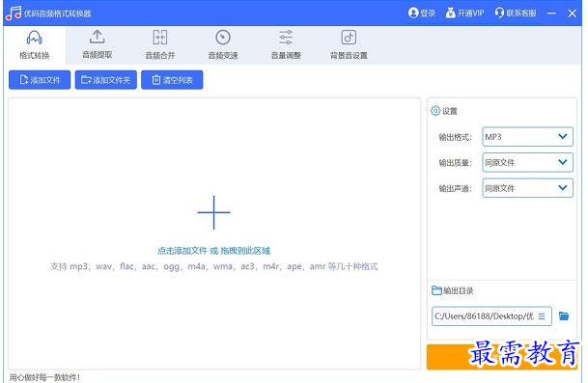Go to the 音量调整 tab
588x383 pixels.
tap(286, 45)
